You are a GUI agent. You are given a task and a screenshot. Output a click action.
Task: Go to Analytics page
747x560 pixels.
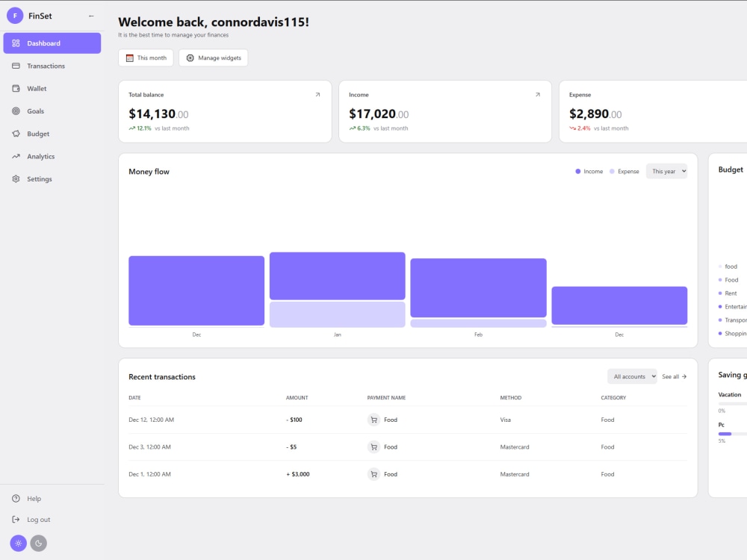(52, 156)
